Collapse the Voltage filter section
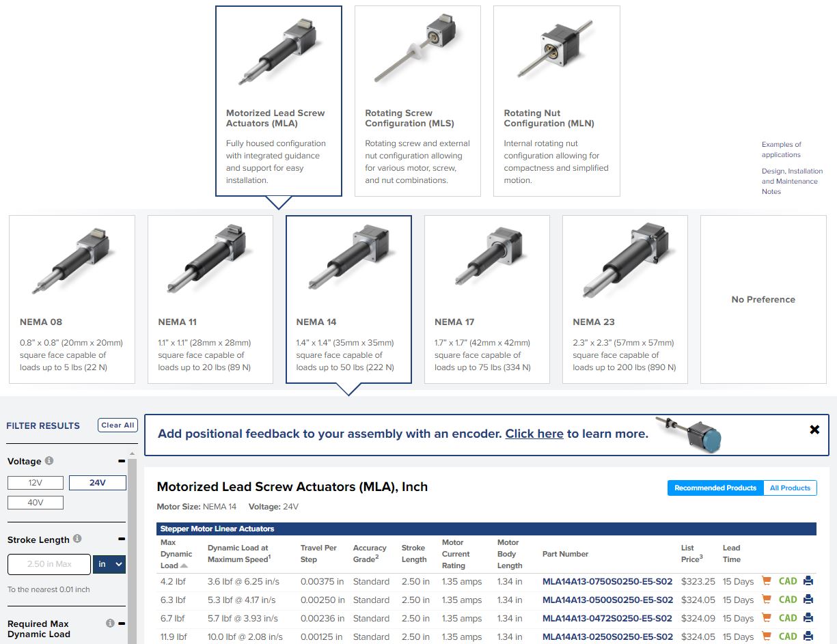 [x=122, y=461]
